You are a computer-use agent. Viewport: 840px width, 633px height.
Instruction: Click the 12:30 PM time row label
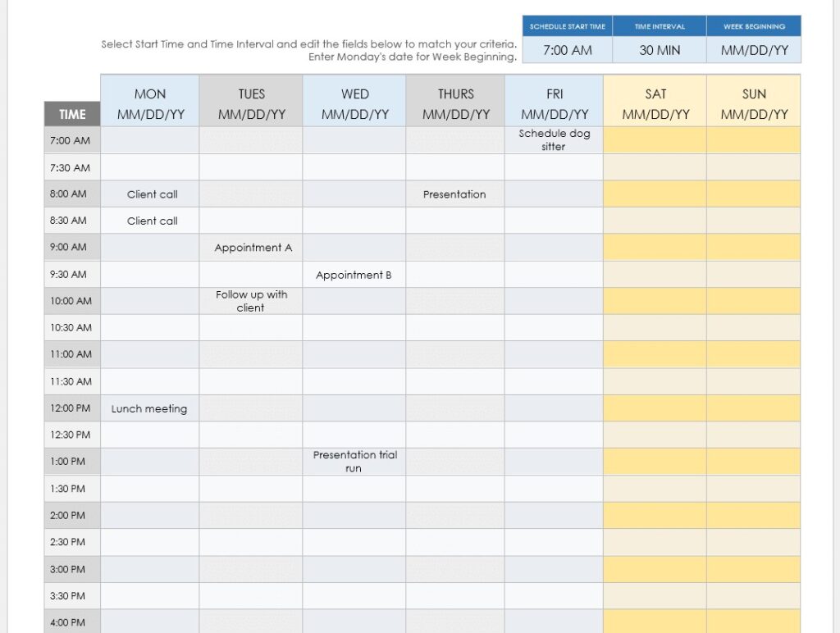pyautogui.click(x=72, y=435)
